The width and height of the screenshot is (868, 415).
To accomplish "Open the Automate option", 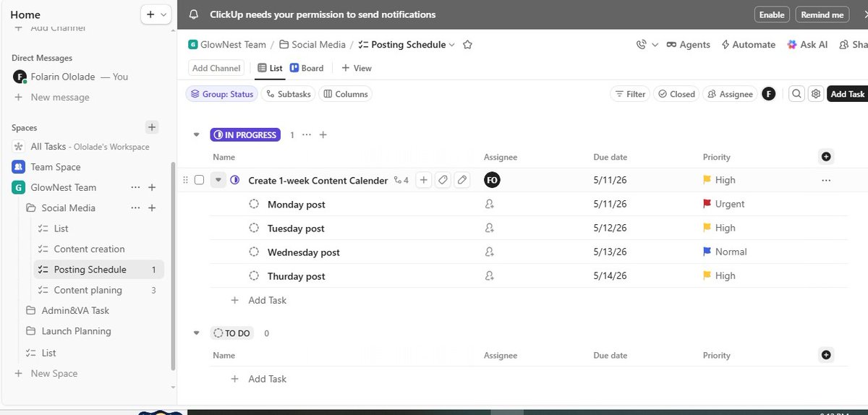I will tap(748, 45).
